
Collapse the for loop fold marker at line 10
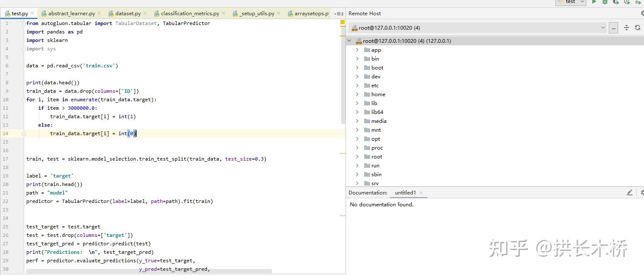click(x=24, y=100)
